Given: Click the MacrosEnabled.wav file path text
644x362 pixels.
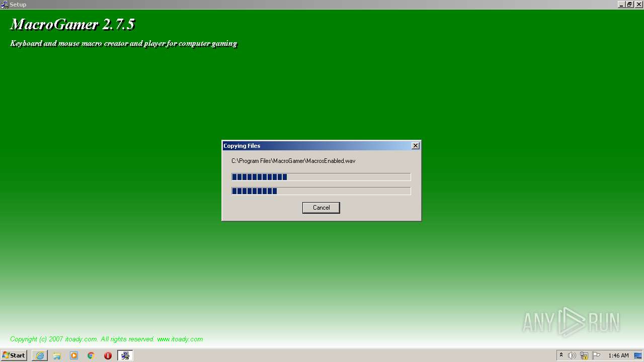Looking at the screenshot, I should [x=293, y=161].
